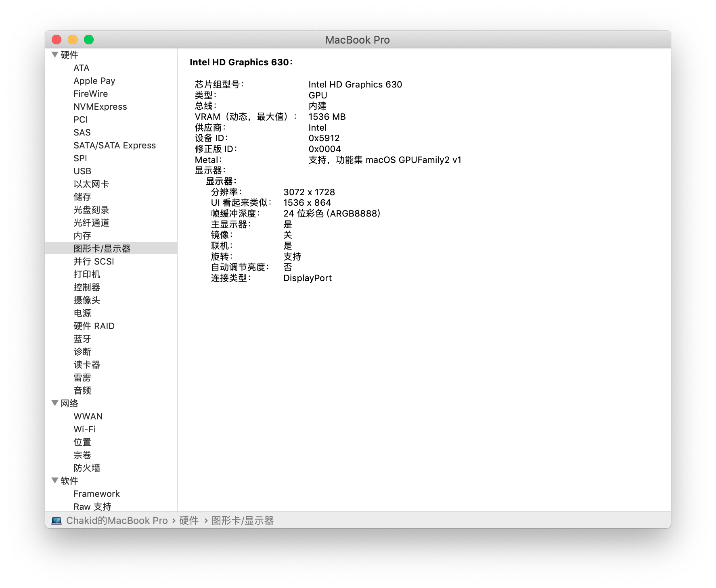This screenshot has height=588, width=716.
Task: Select 并行 SCSI in the sidebar
Action: 94,261
